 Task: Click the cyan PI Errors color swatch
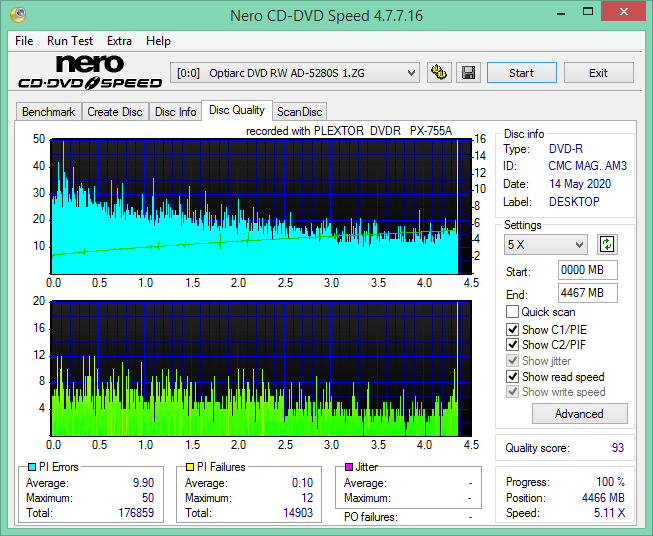tap(32, 467)
